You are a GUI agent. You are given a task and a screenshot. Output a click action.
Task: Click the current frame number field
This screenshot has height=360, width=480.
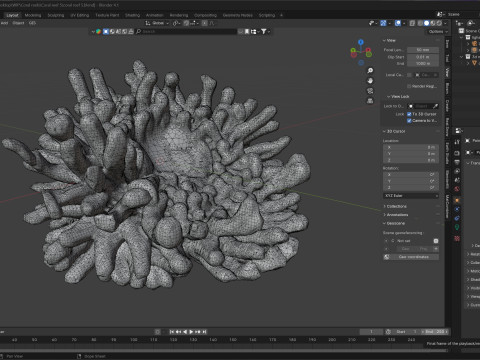tap(371, 332)
